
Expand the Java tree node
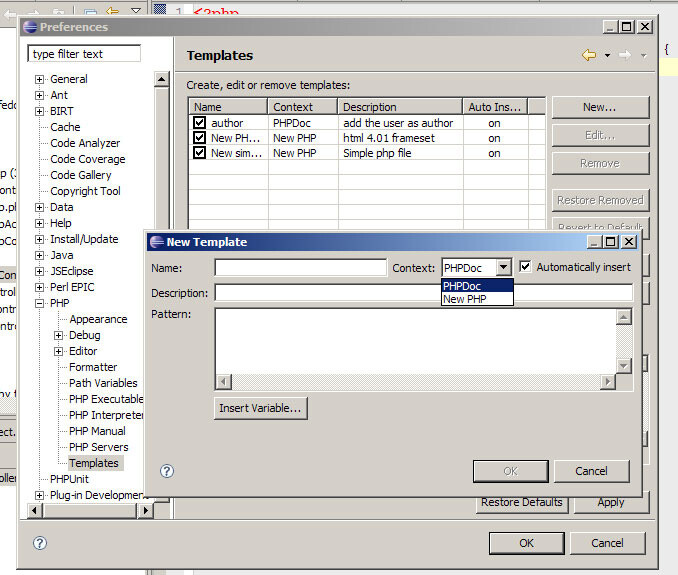coord(39,255)
